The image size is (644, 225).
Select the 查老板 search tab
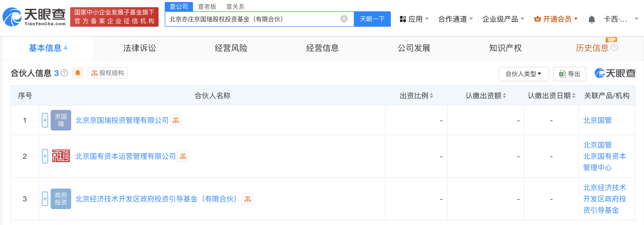pos(207,6)
